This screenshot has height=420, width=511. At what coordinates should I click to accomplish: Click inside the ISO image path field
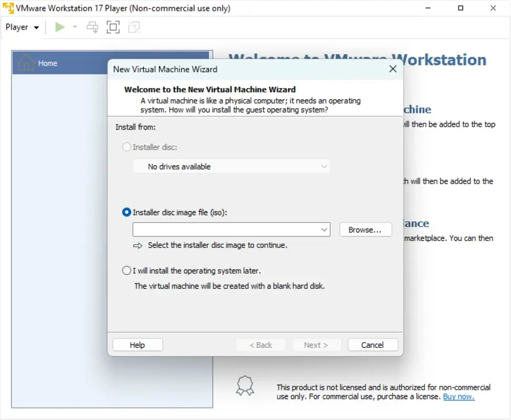[226, 229]
